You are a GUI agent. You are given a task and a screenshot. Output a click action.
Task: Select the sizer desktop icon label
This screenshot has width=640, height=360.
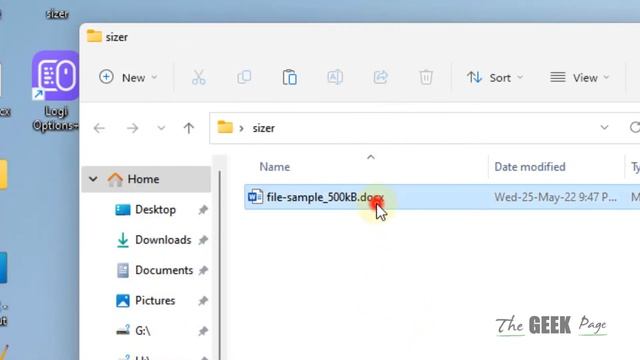point(57,14)
